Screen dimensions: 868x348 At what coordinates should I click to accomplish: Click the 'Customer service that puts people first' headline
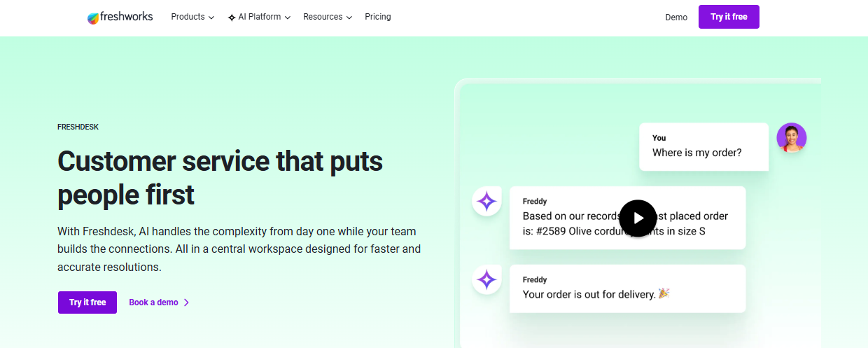point(220,178)
